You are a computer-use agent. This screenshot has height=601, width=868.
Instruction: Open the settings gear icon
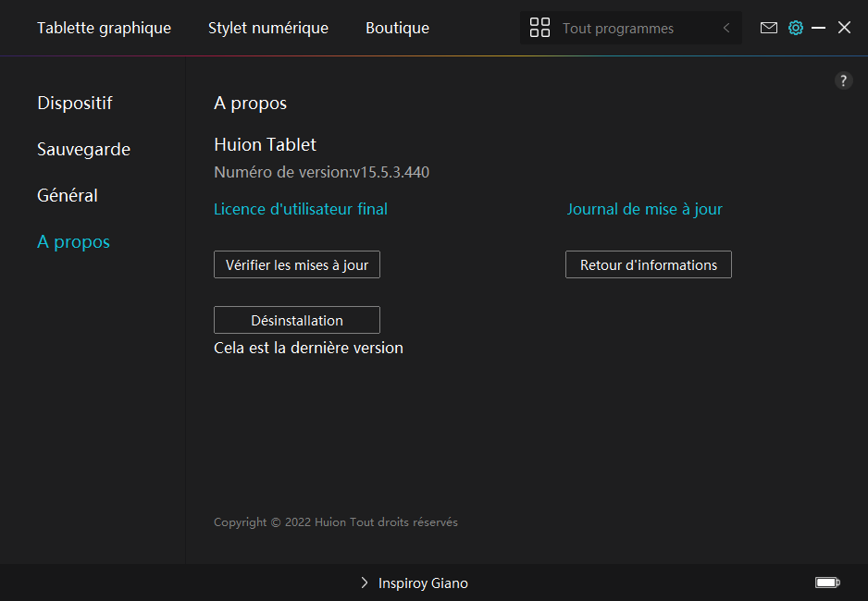tap(795, 28)
